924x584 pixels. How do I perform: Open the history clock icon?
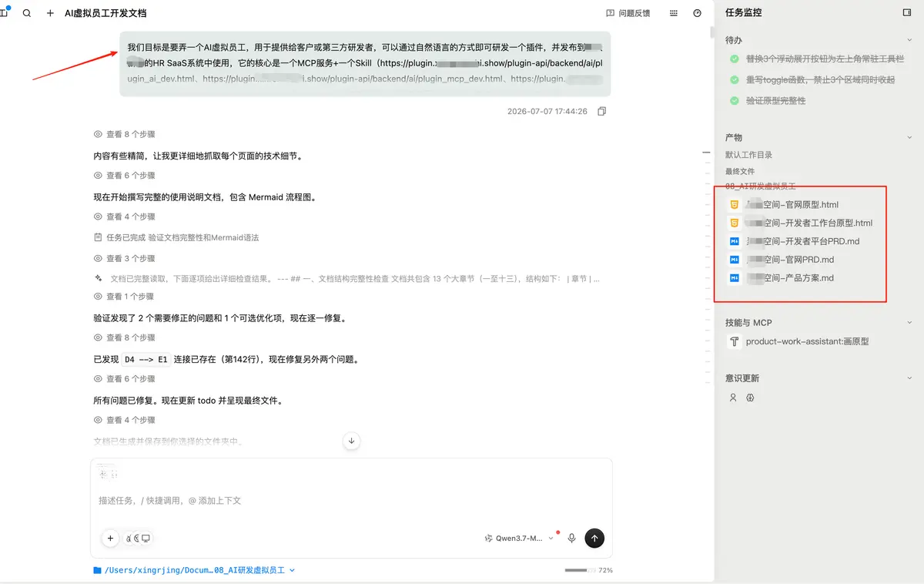pyautogui.click(x=698, y=13)
